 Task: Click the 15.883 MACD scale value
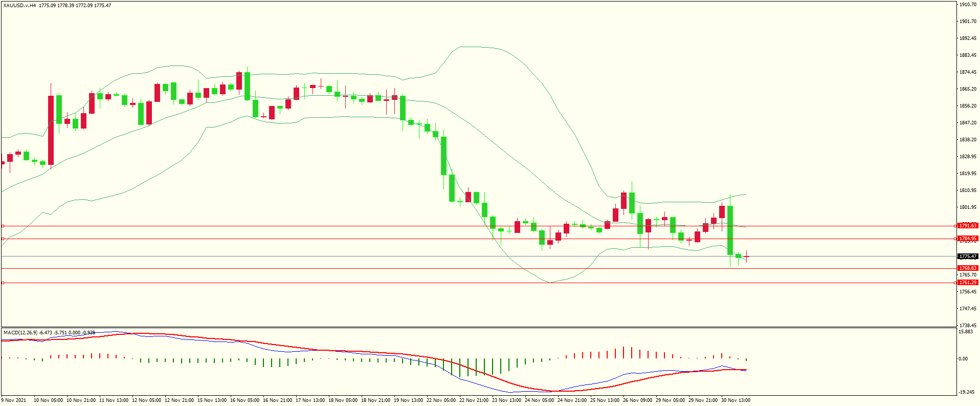coord(966,332)
